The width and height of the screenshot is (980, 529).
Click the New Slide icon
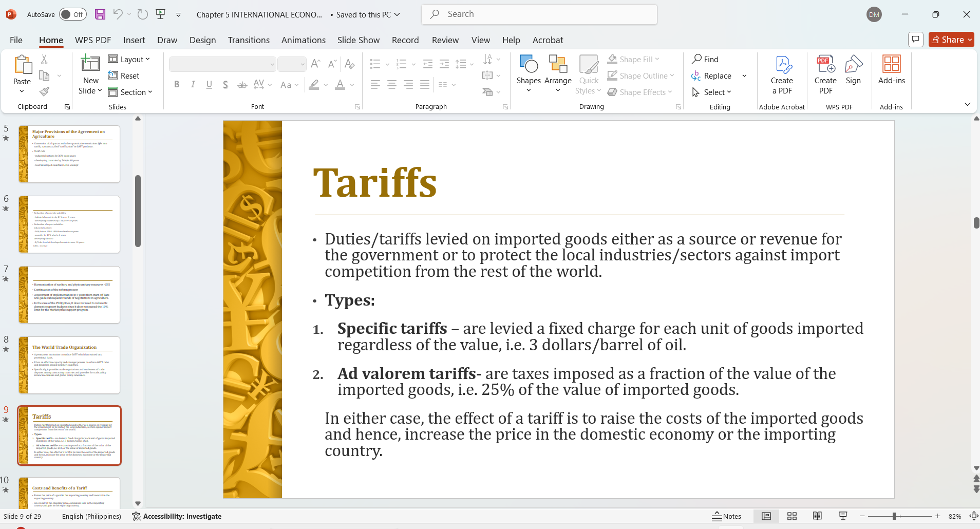[x=90, y=63]
